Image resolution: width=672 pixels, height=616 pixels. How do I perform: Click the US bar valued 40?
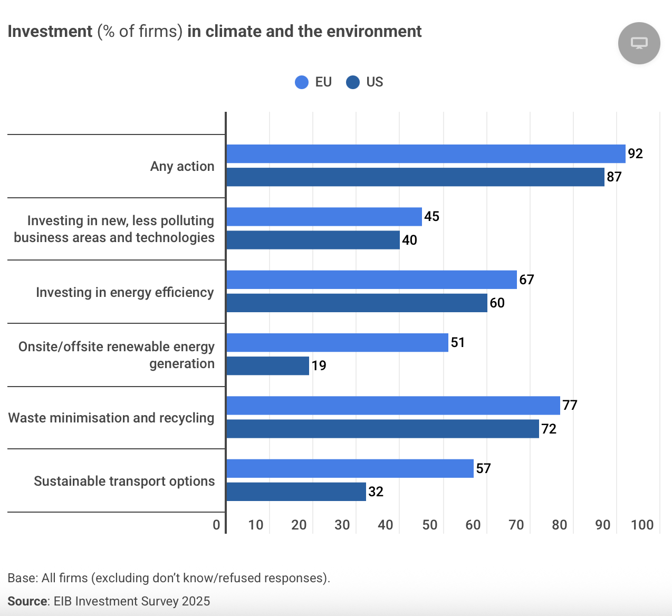point(313,240)
